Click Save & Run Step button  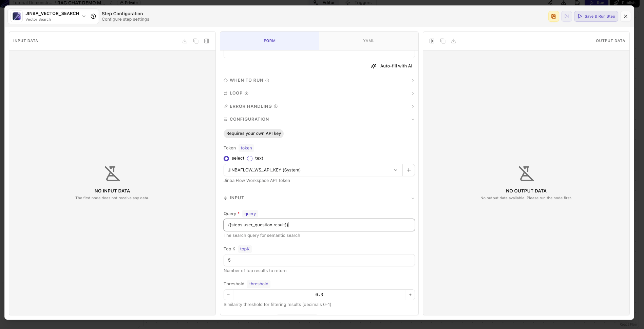pyautogui.click(x=596, y=16)
